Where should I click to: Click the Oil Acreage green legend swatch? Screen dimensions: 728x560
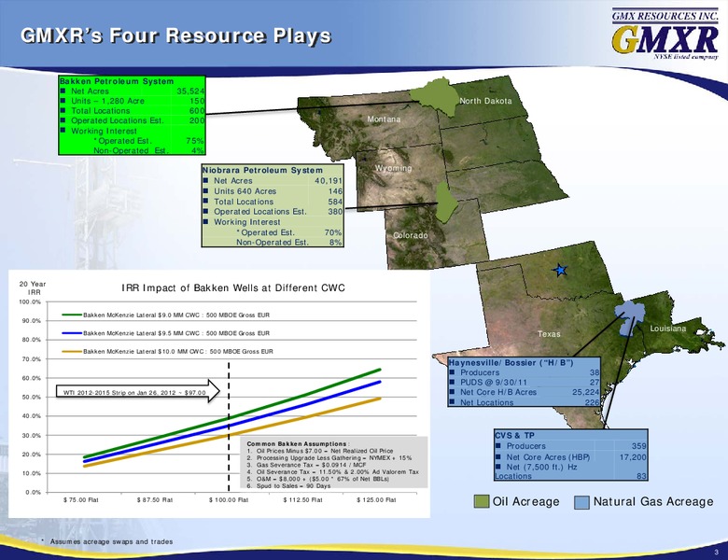[482, 501]
